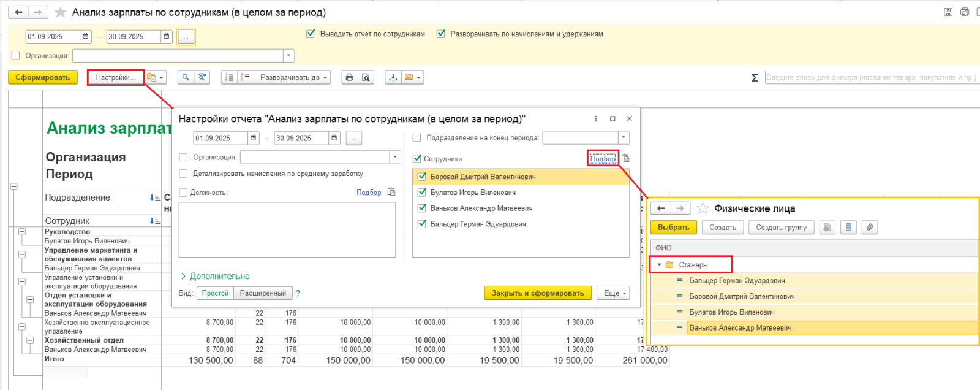Image resolution: width=980 pixels, height=390 pixels.
Task: Click the filter word search input field
Action: pos(870,78)
